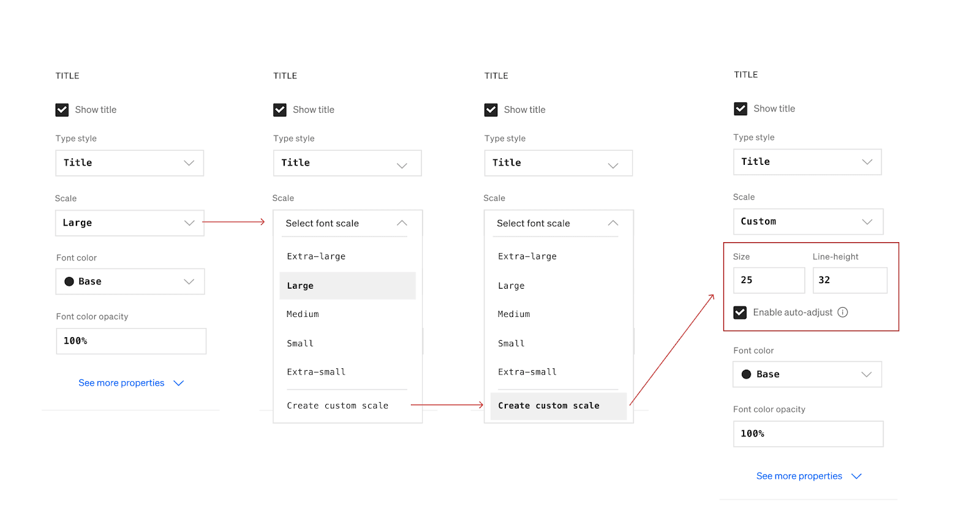The width and height of the screenshot is (980, 529).
Task: Select Extra-small in list with Large highlighted
Action: (317, 372)
